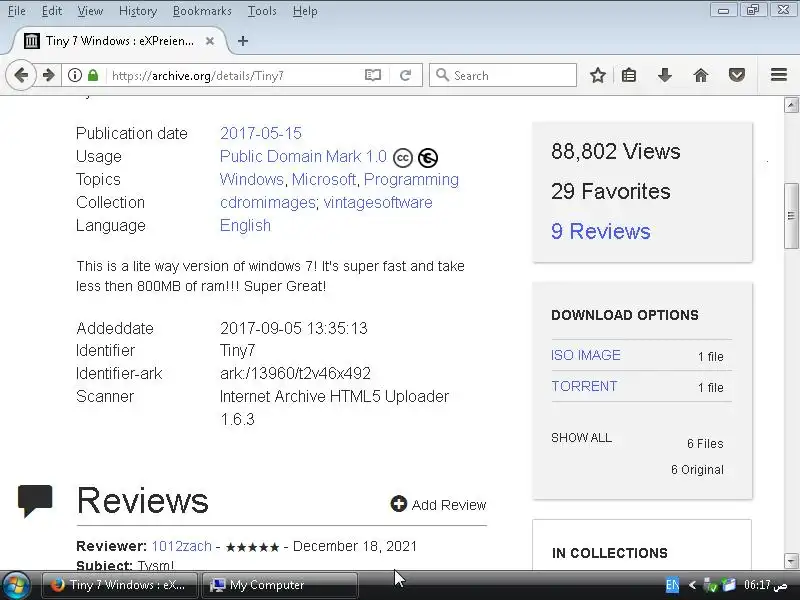The width and height of the screenshot is (800, 600).
Task: Click the magnifier icon in Search box
Action: (x=442, y=76)
